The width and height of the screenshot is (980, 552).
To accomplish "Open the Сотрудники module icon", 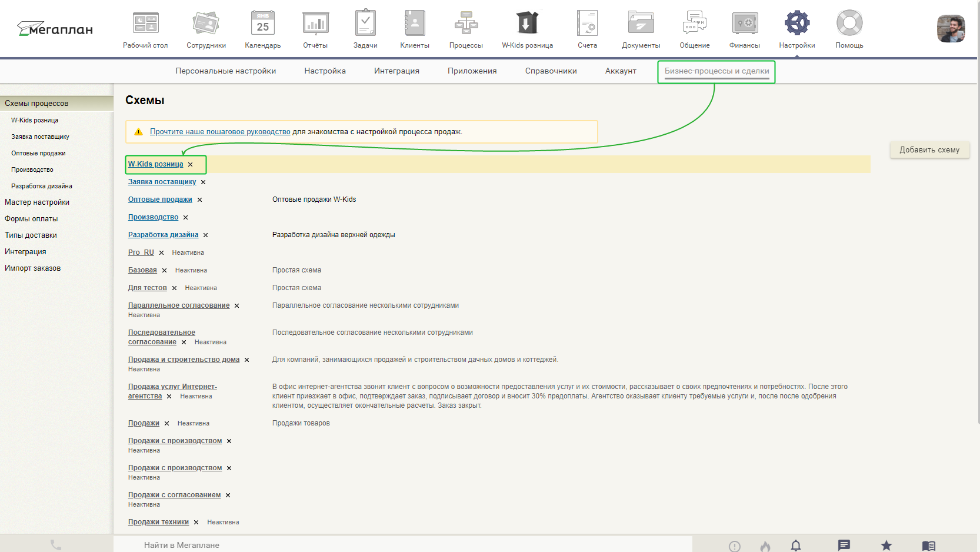I will [x=206, y=24].
